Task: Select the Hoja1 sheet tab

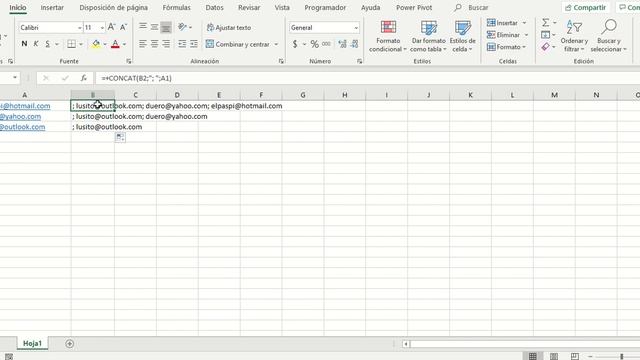Action: pos(32,344)
